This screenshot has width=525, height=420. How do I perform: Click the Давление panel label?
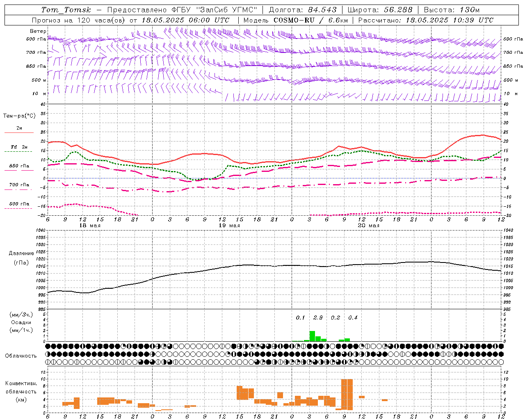(x=21, y=253)
